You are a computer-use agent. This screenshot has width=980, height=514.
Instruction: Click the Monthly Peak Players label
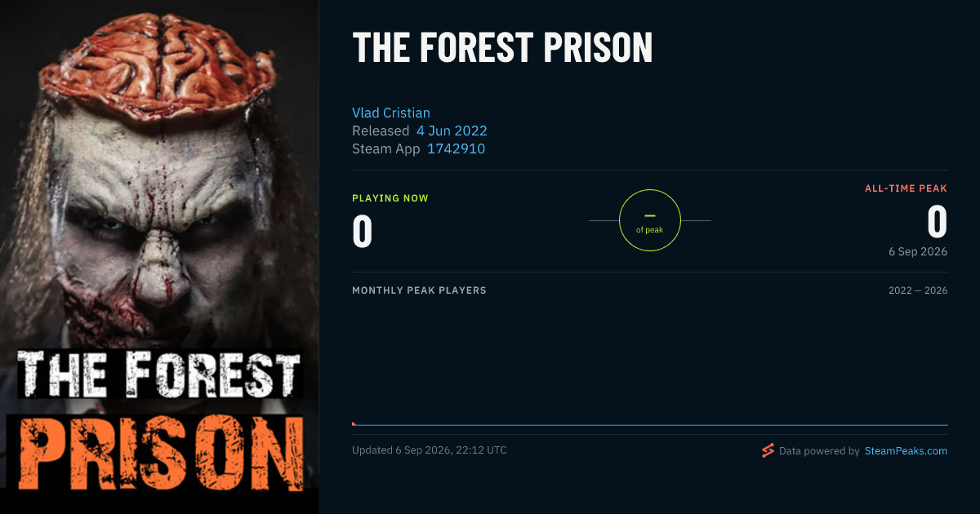[x=419, y=290]
